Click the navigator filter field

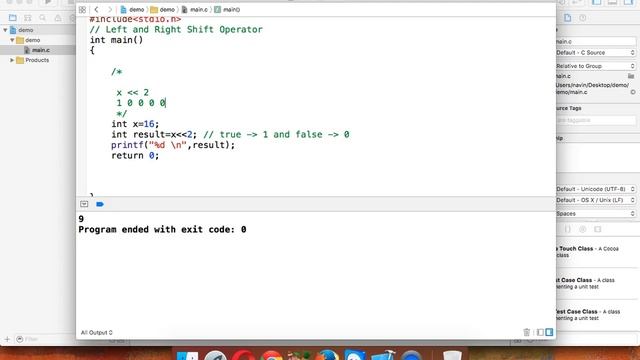click(45, 339)
